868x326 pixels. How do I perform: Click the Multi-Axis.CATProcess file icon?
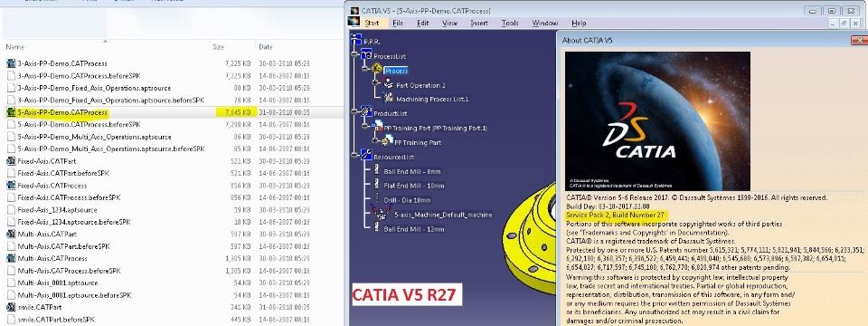pyautogui.click(x=11, y=258)
